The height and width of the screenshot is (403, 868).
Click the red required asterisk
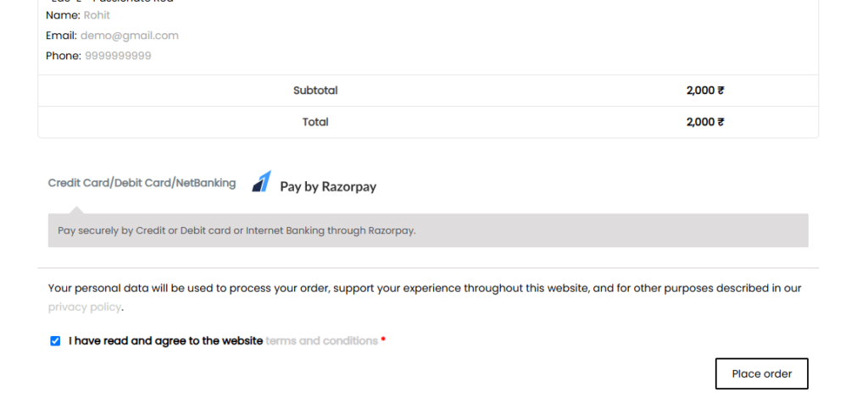[383, 340]
